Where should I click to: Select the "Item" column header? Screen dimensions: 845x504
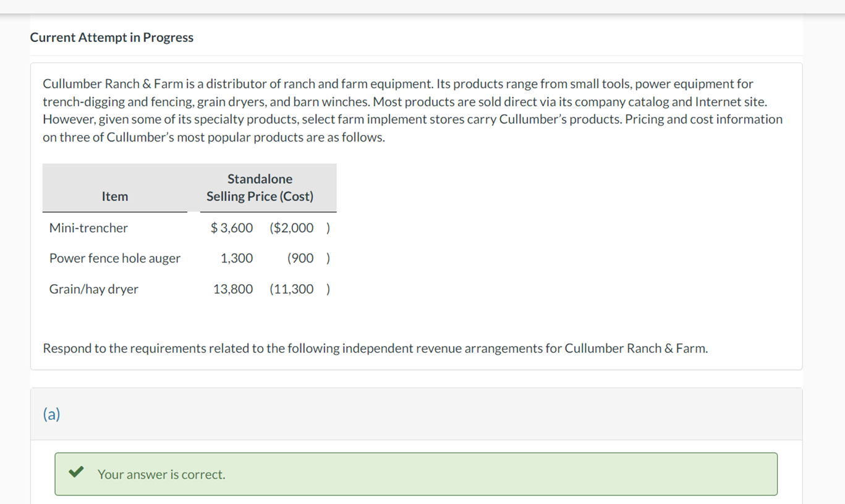point(115,196)
